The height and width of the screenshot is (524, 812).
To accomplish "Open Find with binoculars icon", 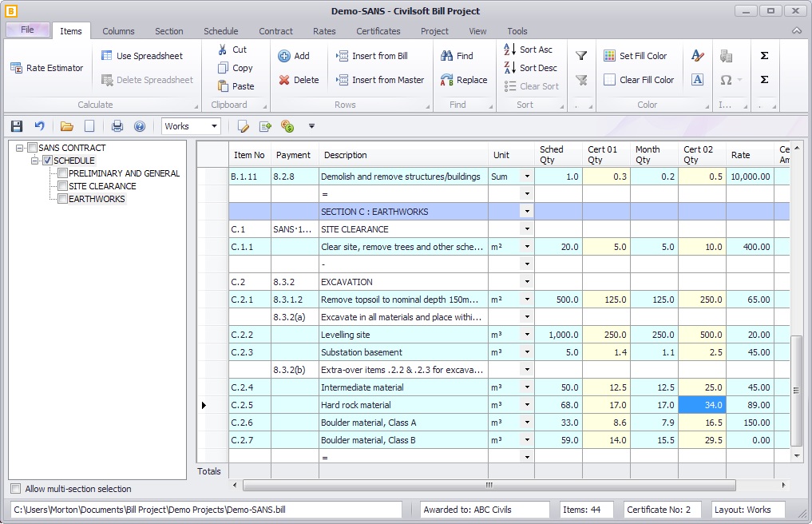I will tap(446, 56).
